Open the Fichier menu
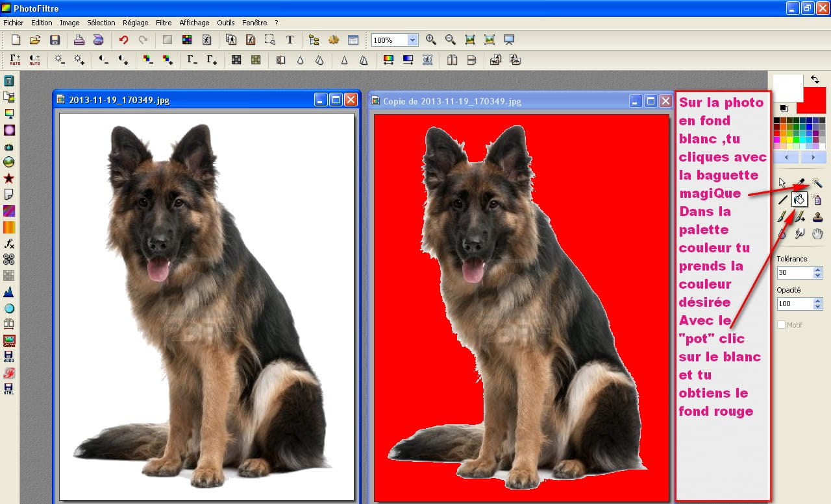 [x=13, y=23]
